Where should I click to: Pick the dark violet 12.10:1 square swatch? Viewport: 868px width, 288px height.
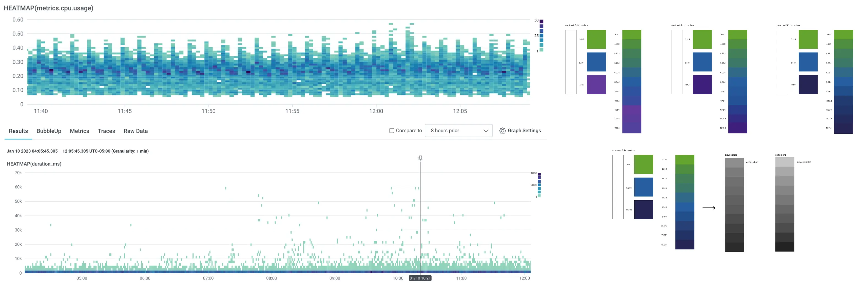point(702,84)
